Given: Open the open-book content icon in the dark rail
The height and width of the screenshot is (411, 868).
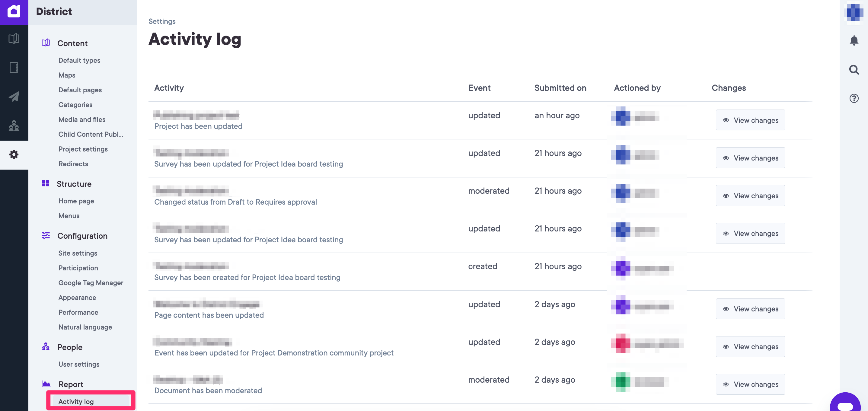Looking at the screenshot, I should [14, 39].
